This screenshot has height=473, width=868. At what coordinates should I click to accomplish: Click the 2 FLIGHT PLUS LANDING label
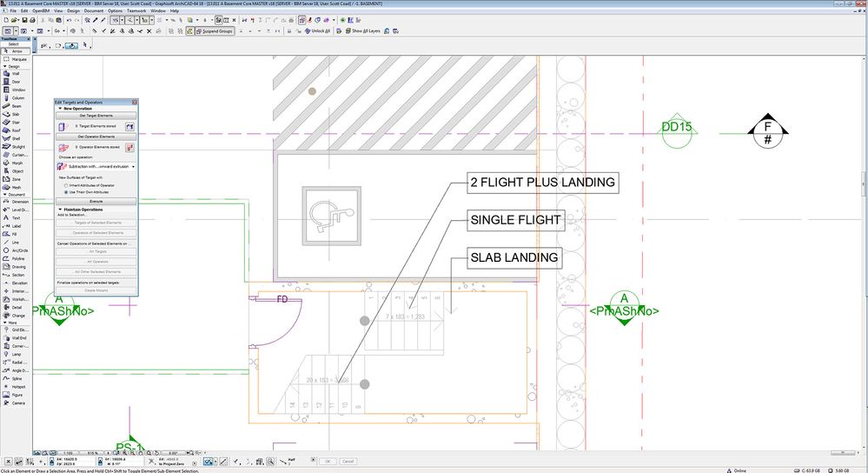542,183
